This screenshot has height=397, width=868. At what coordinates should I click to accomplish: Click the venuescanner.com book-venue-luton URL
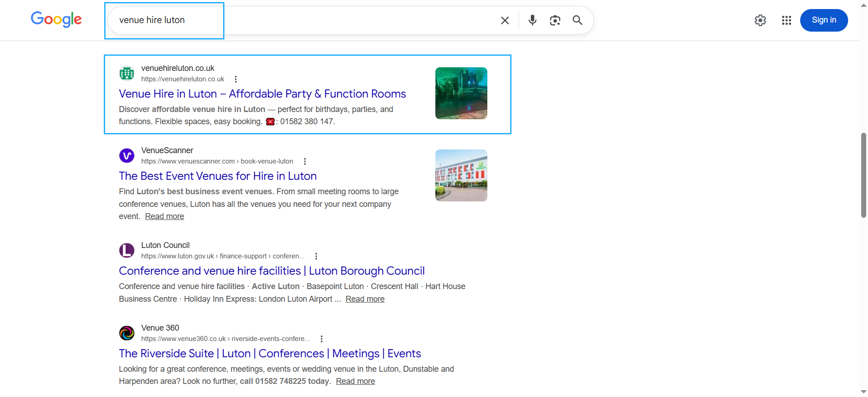[x=217, y=161]
